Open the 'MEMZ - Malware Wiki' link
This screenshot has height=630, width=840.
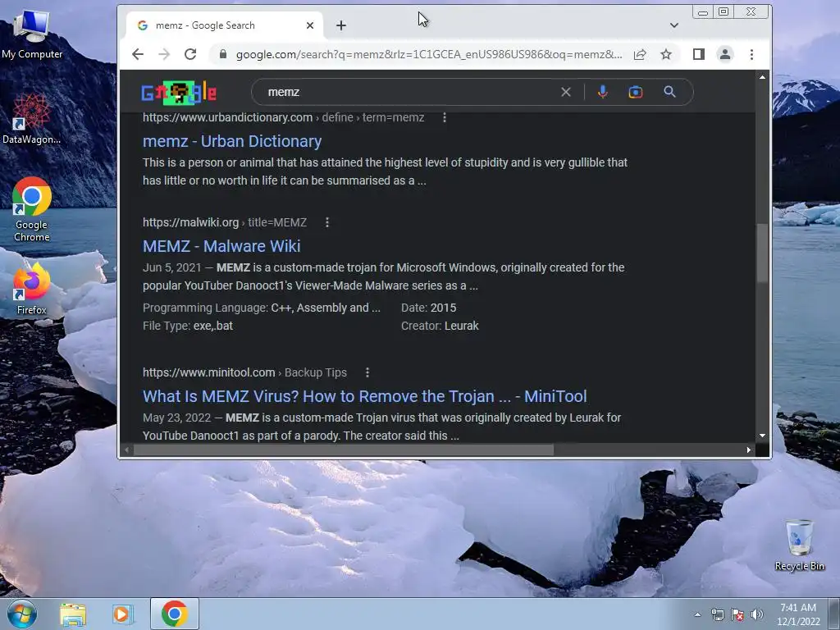pyautogui.click(x=221, y=246)
